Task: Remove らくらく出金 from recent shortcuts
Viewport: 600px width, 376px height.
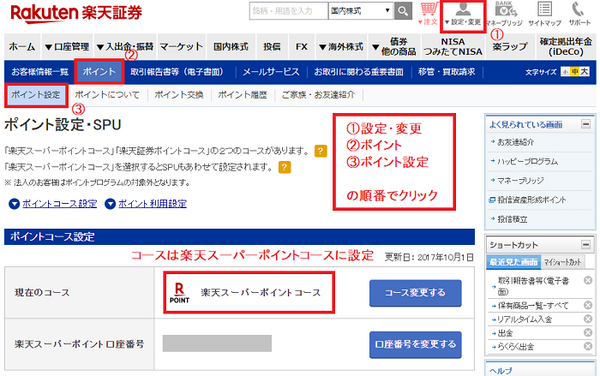Action: pyautogui.click(x=588, y=346)
